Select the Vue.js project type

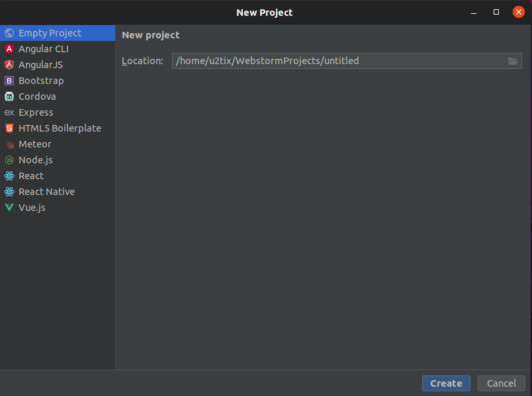coord(36,208)
